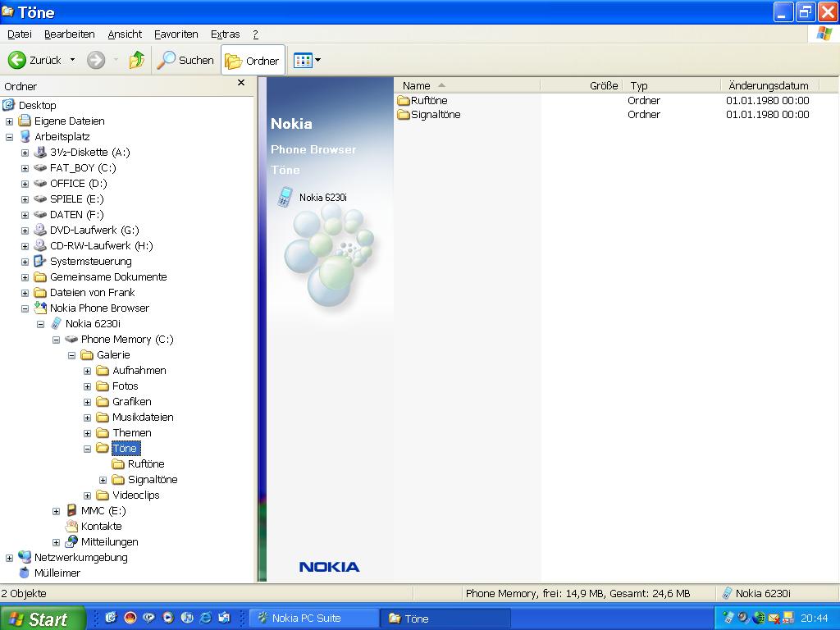
Task: Click Signaltöne folder icon in file list
Action: point(404,115)
